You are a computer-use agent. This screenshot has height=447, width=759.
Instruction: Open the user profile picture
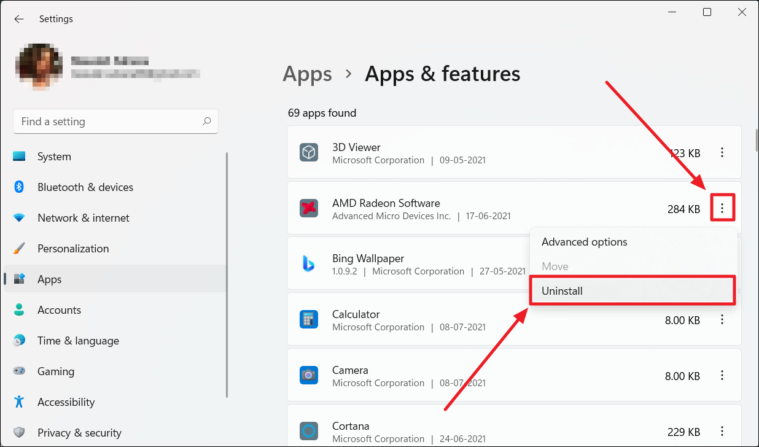click(x=39, y=67)
